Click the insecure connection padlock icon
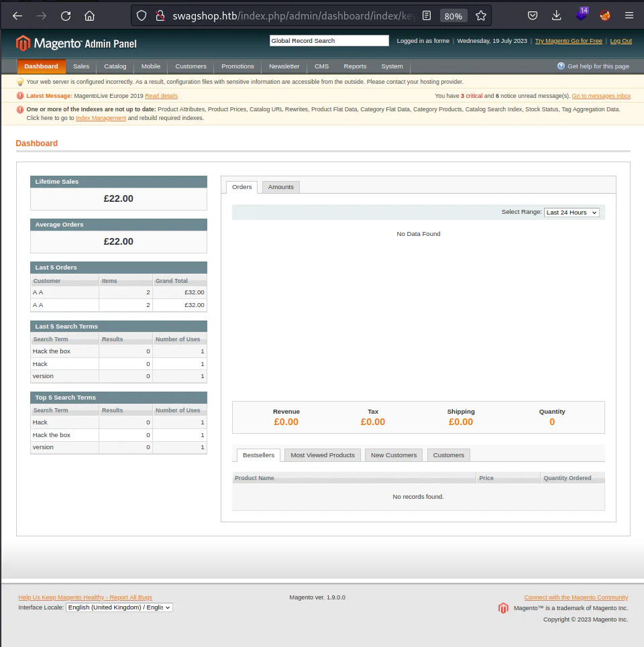 [160, 15]
